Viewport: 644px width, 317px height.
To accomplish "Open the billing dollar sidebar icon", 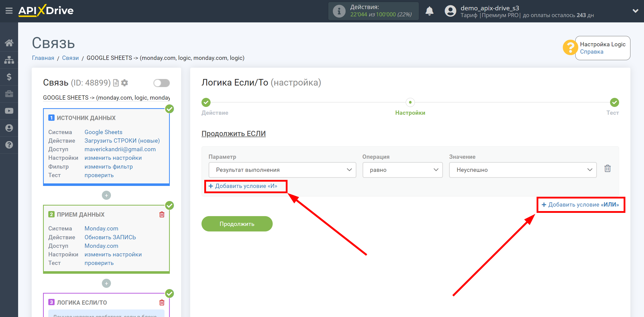I will tap(9, 77).
